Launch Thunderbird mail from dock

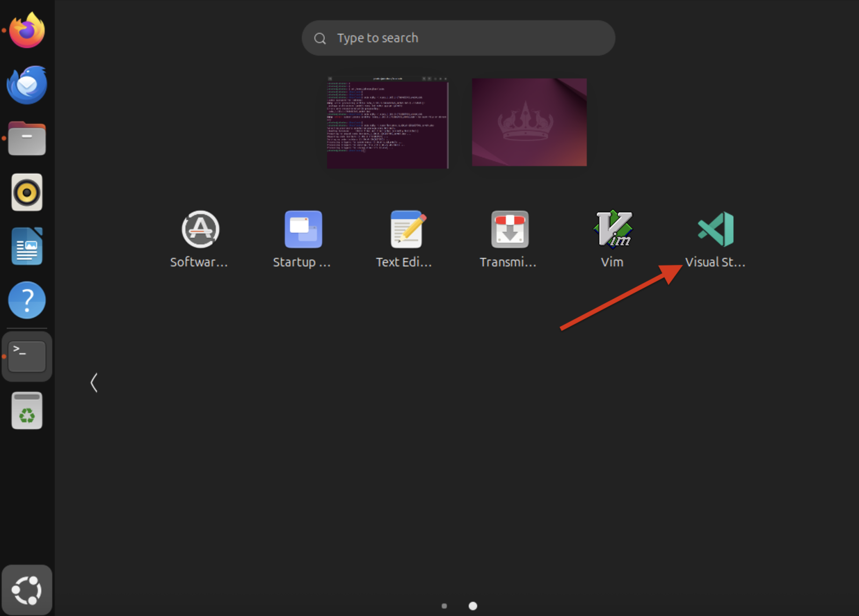(x=27, y=85)
